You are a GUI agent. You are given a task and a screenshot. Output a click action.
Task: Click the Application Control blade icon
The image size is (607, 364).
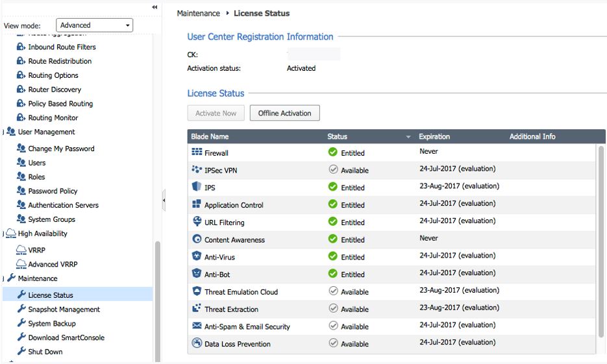click(197, 204)
